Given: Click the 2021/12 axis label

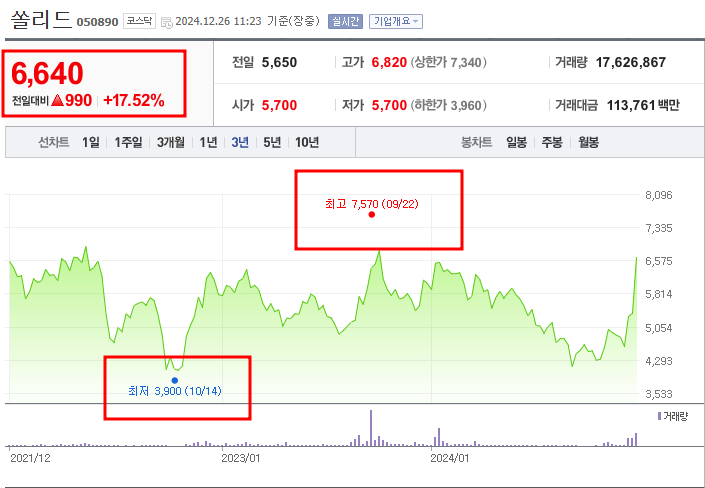Looking at the screenshot, I should (30, 458).
